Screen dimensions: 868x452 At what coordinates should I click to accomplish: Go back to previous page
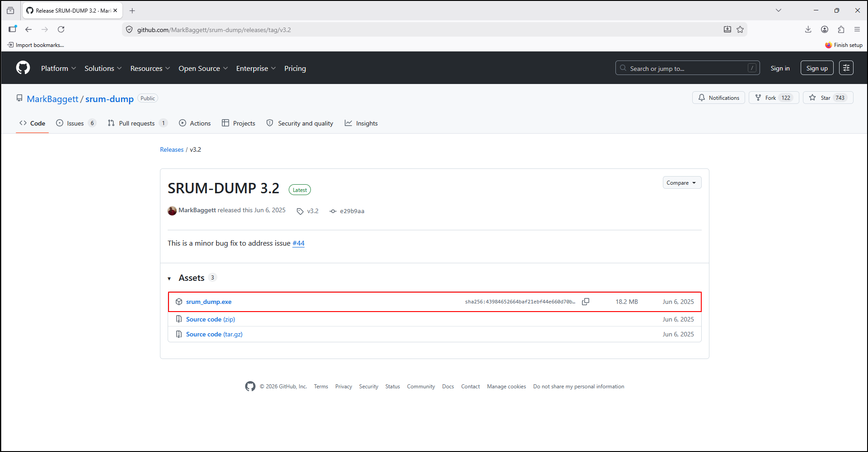[x=28, y=30]
